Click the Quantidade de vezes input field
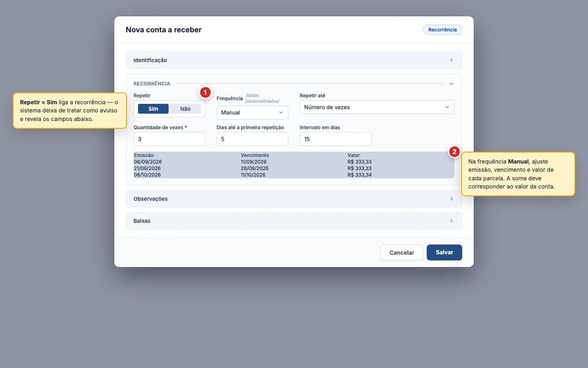This screenshot has width=588, height=368. [x=169, y=139]
